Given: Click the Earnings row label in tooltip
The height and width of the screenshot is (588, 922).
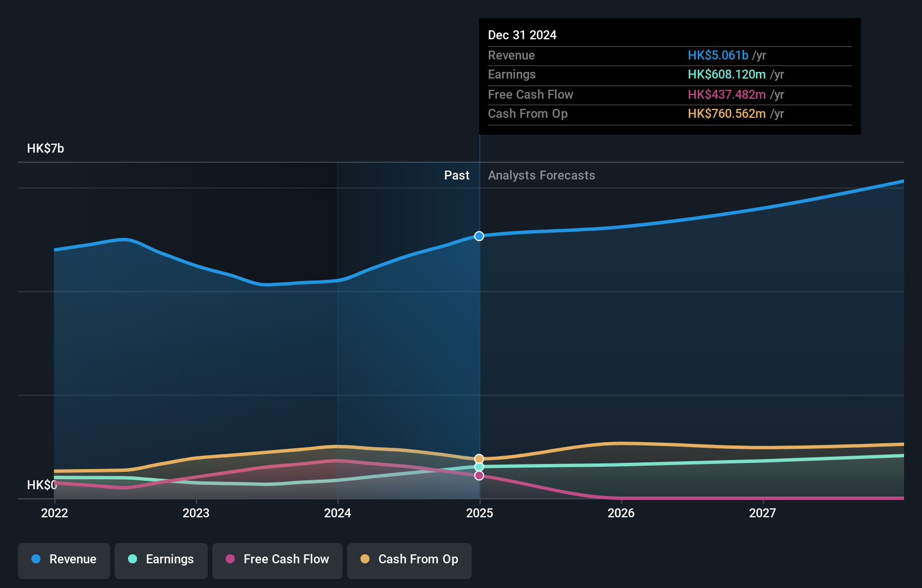Looking at the screenshot, I should pyautogui.click(x=512, y=74).
